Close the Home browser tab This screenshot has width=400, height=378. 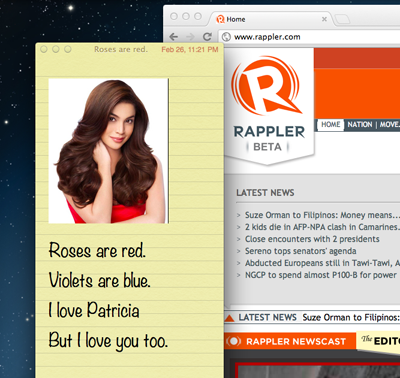click(324, 19)
